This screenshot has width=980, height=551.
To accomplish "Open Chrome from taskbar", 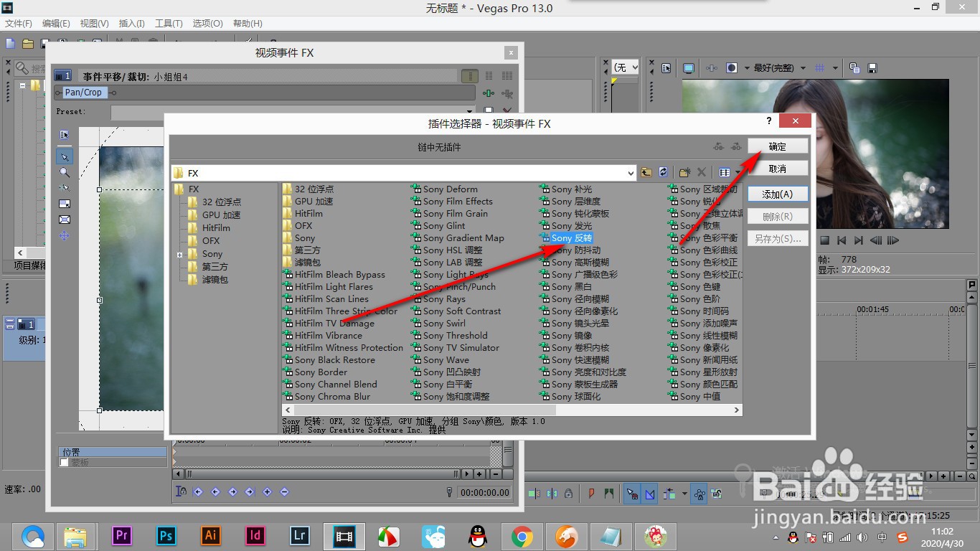I will click(x=522, y=535).
